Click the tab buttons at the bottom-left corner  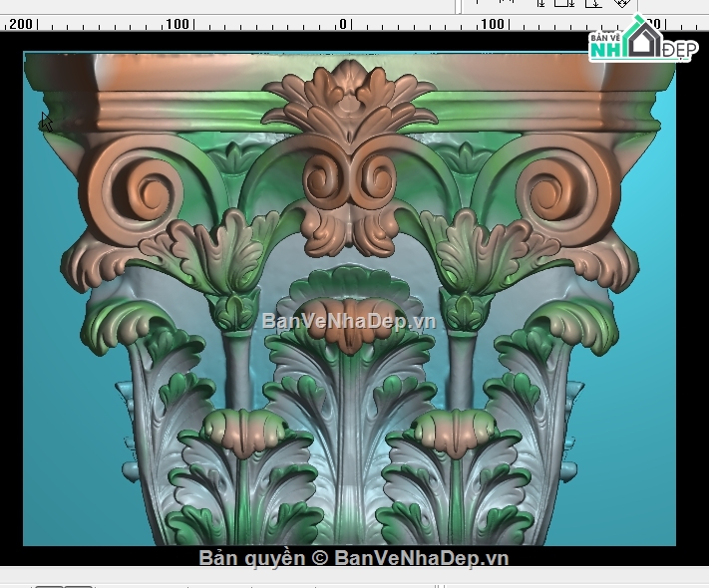pyautogui.click(x=65, y=584)
